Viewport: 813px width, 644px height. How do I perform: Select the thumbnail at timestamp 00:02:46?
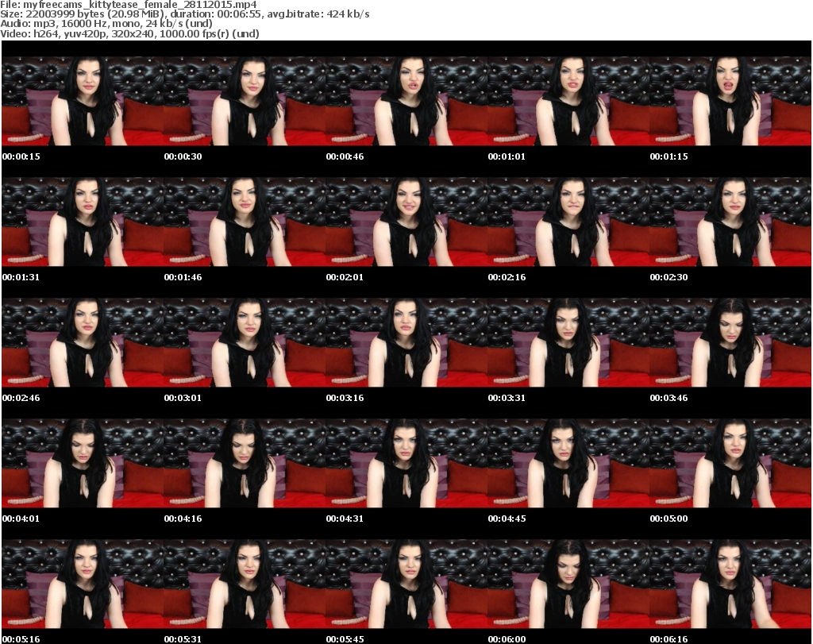83,343
